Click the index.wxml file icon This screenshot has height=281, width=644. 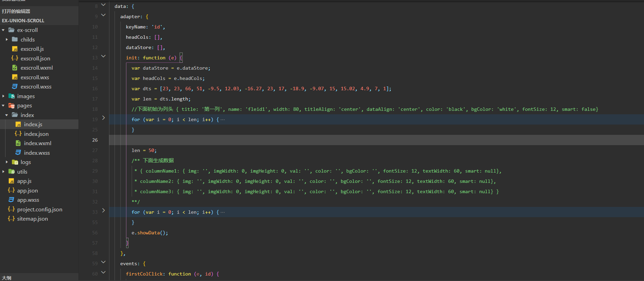(18, 143)
